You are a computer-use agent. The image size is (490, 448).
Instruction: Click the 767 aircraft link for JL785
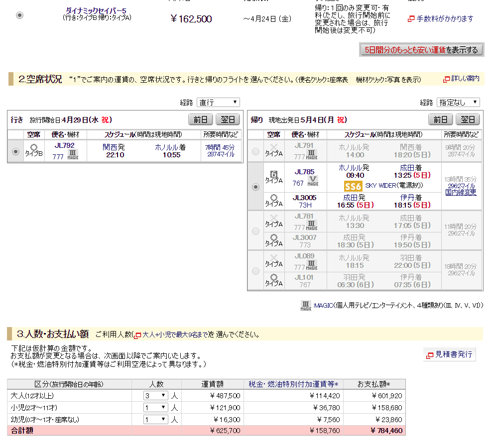point(298,183)
